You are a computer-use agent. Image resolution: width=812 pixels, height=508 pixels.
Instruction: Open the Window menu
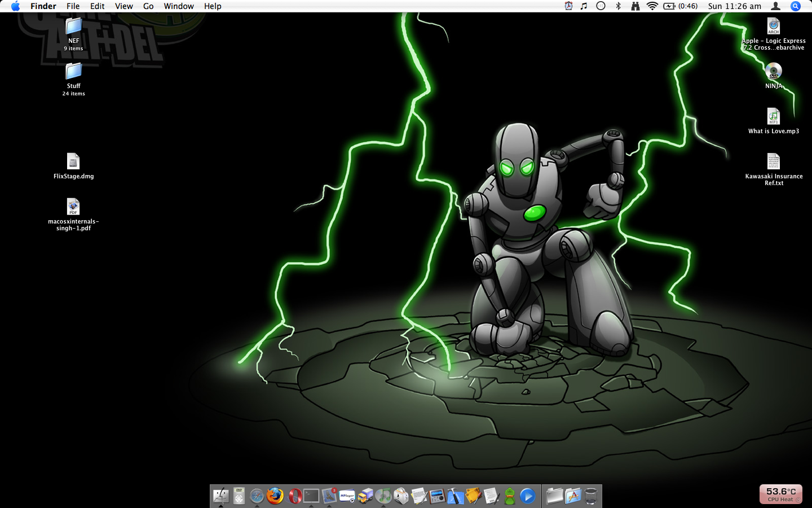pos(179,6)
